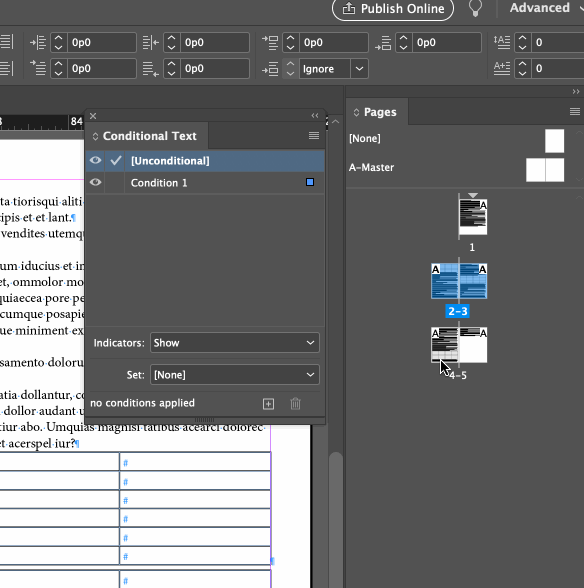This screenshot has height=588, width=584.
Task: Click the right indent value field
Action: (x=215, y=42)
